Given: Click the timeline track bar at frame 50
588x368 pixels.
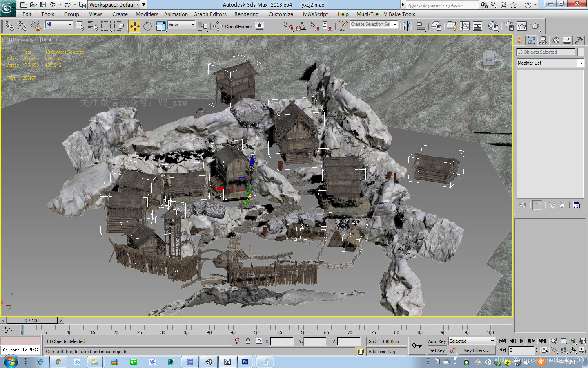Looking at the screenshot, I should point(256,329).
